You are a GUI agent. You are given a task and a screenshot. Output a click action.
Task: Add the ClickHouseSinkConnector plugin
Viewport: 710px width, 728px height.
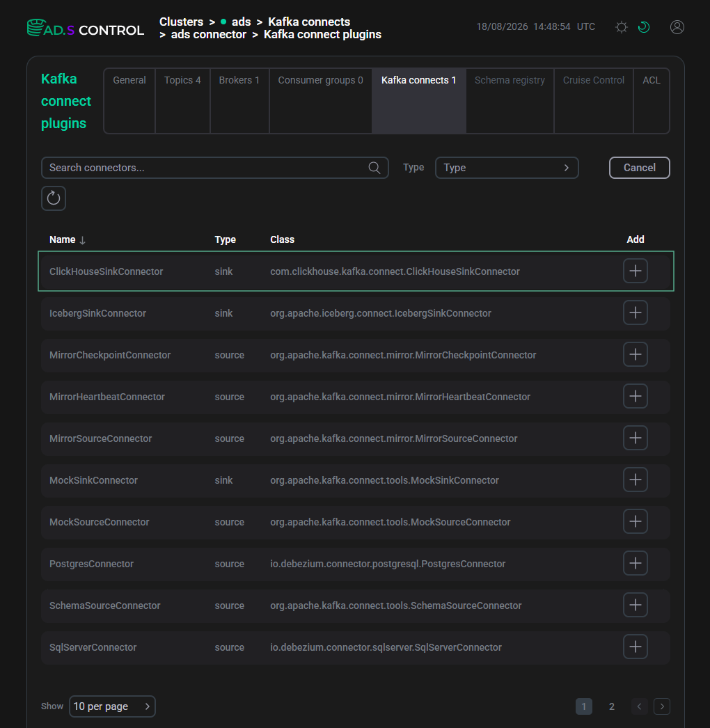(x=636, y=271)
